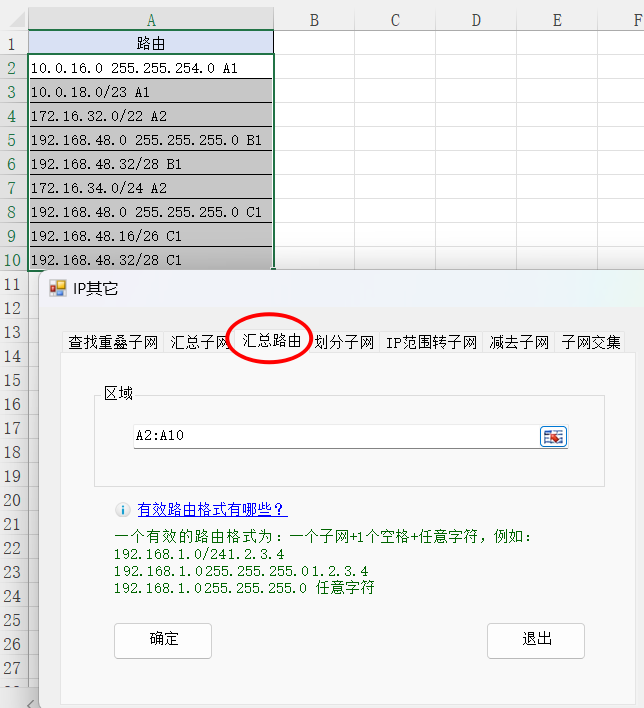Switch to the 减去子网 tab
Screen dimensions: 644x708
pos(519,342)
